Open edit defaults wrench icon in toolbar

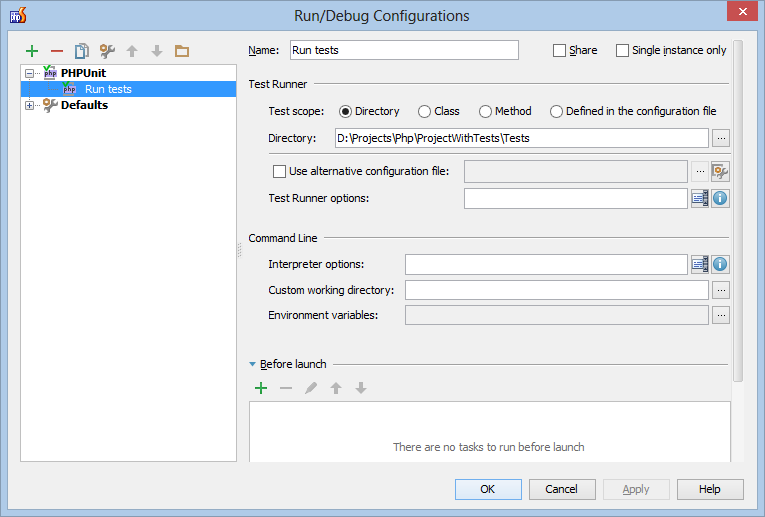pyautogui.click(x=107, y=51)
